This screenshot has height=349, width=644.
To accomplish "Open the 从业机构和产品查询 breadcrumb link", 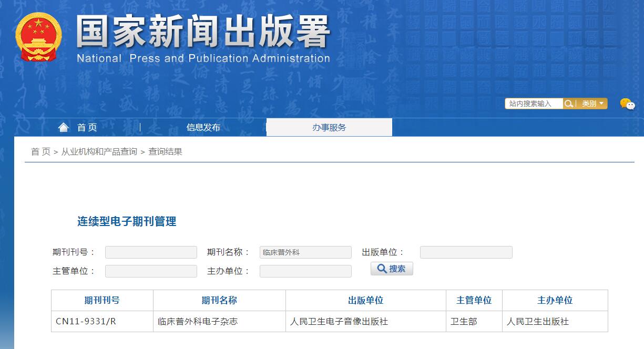I will point(100,151).
